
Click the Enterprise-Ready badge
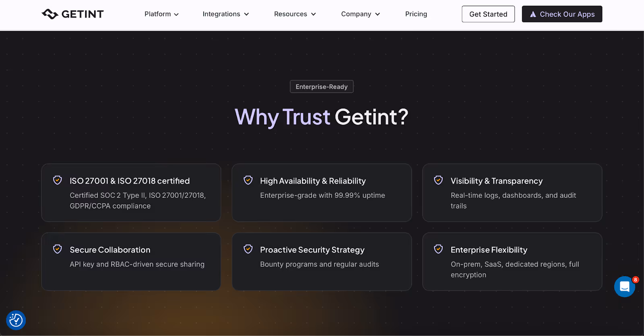coord(322,87)
